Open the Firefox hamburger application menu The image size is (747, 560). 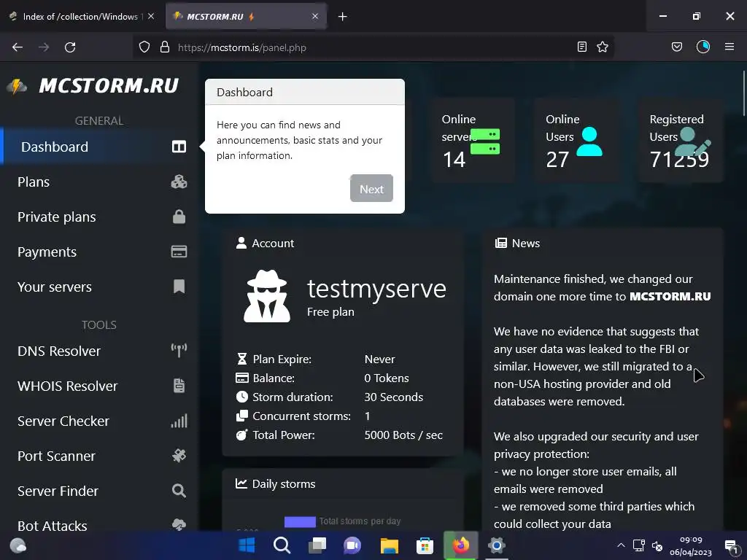729,47
